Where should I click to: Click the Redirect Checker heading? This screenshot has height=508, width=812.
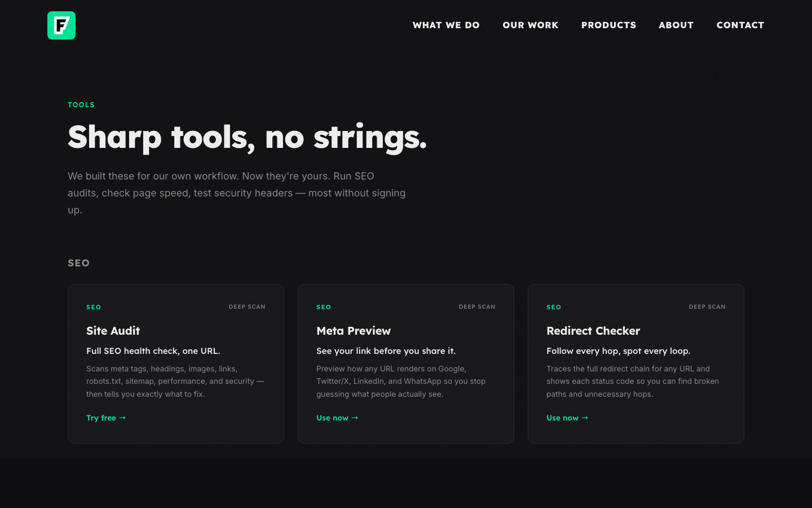[593, 331]
